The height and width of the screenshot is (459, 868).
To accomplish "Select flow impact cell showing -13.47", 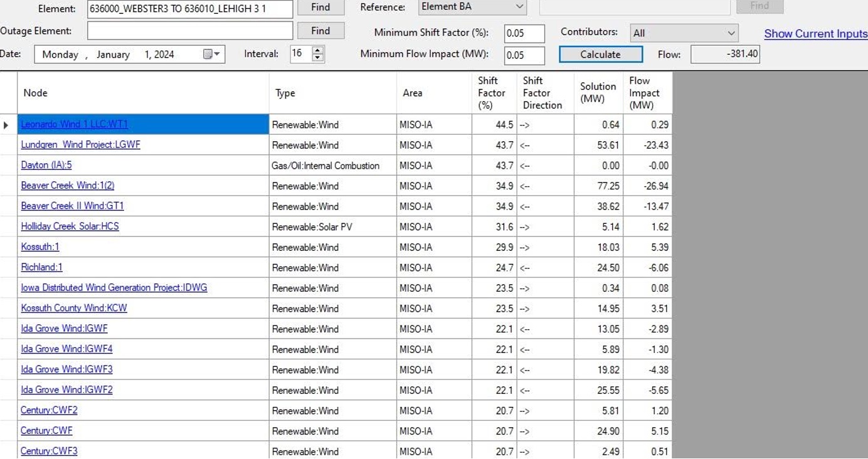I will point(648,206).
